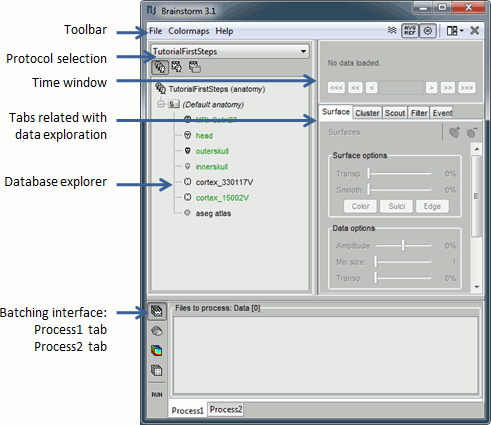Select cortex_330117V in the tree
The height and width of the screenshot is (425, 491).
pyautogui.click(x=224, y=182)
